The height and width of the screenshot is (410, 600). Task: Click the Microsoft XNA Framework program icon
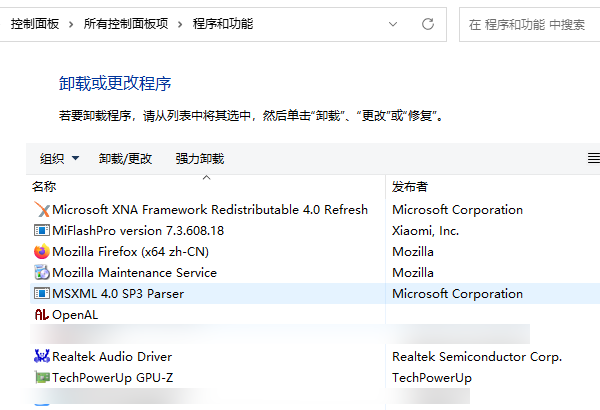click(41, 210)
